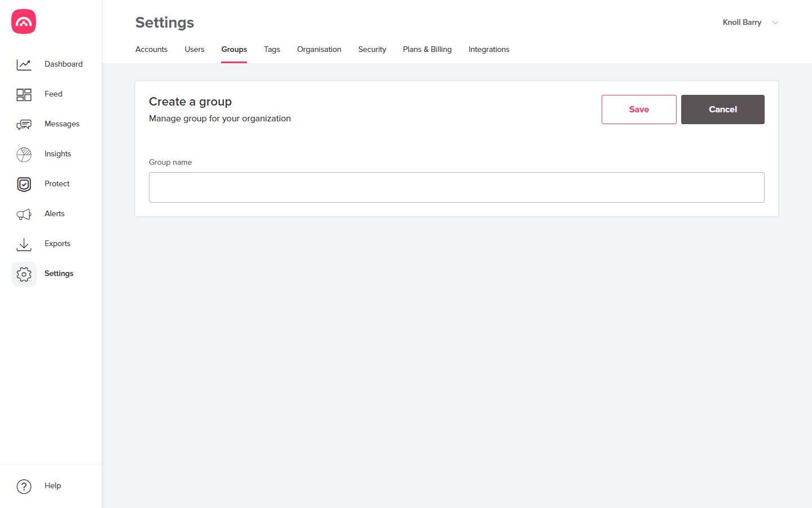The image size is (812, 508).
Task: Click the app logo in the sidebar
Action: pos(24,21)
